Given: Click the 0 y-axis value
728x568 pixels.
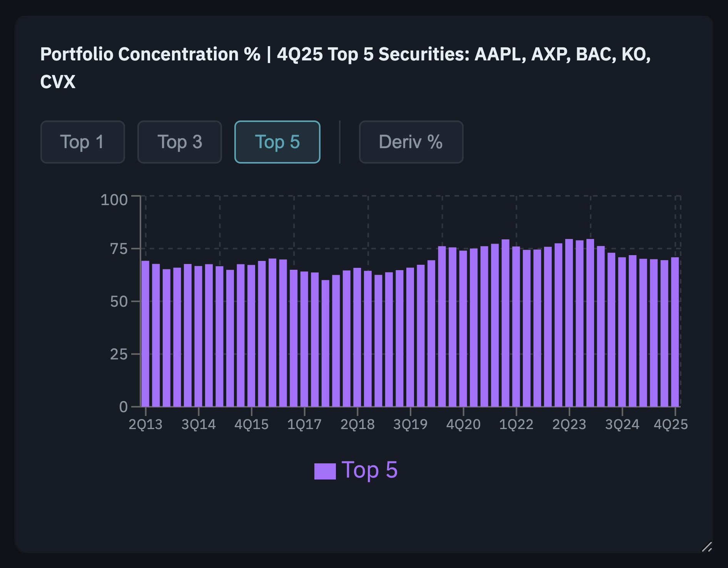Looking at the screenshot, I should 124,407.
